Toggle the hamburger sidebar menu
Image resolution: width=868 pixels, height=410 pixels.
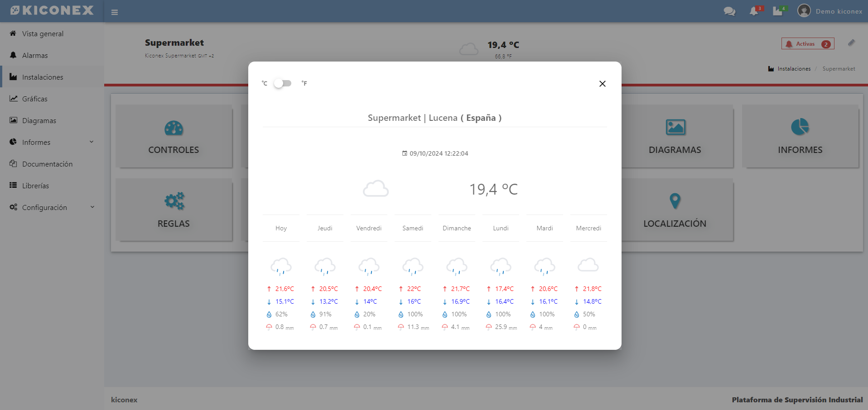pyautogui.click(x=115, y=12)
